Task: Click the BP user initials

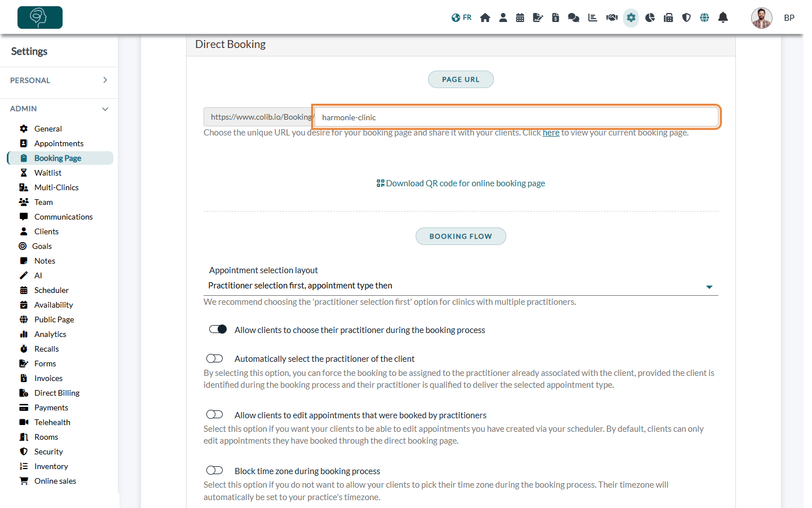Action: [789, 18]
